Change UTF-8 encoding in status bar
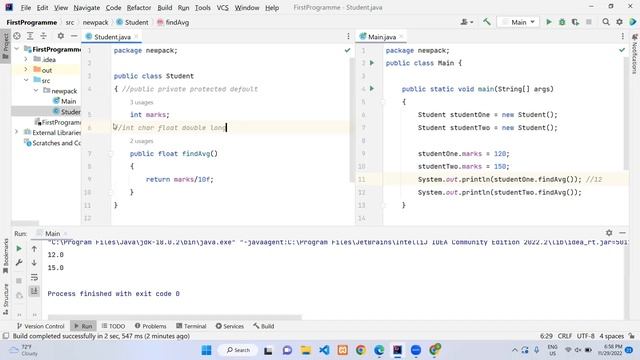 pyautogui.click(x=585, y=336)
